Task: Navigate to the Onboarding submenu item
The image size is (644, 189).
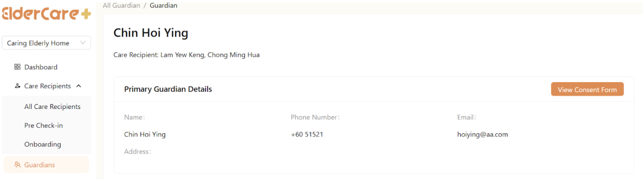Action: pyautogui.click(x=43, y=144)
